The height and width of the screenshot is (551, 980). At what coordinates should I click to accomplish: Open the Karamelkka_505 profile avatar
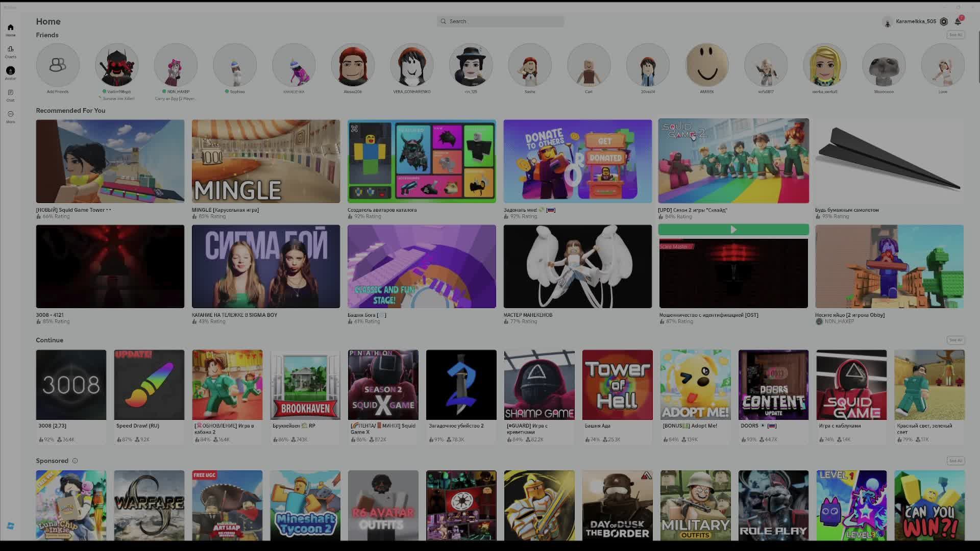pos(887,21)
